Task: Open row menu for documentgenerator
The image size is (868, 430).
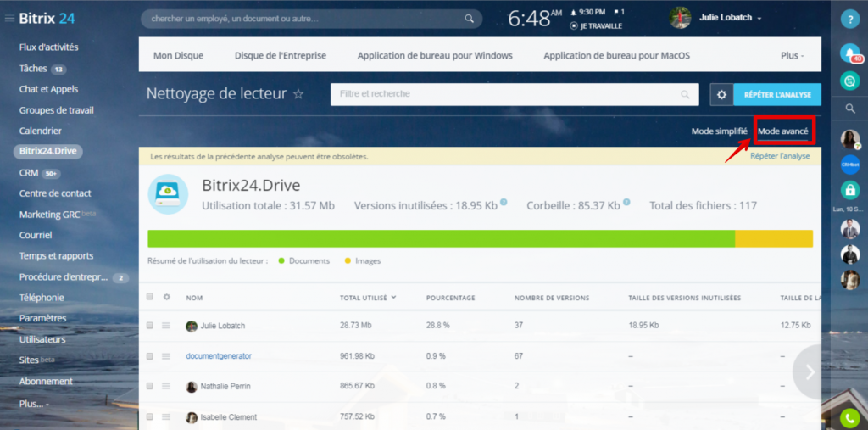Action: pos(166,355)
